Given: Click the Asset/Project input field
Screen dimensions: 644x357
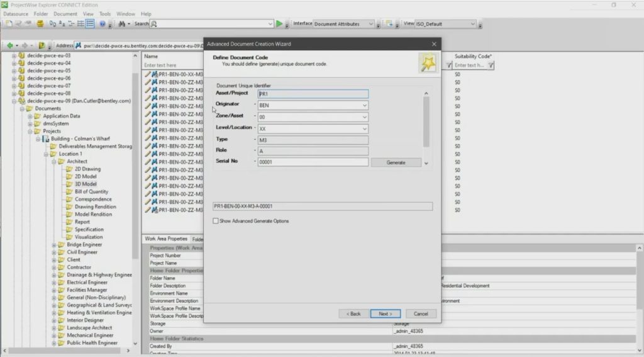Looking at the screenshot, I should [x=313, y=94].
